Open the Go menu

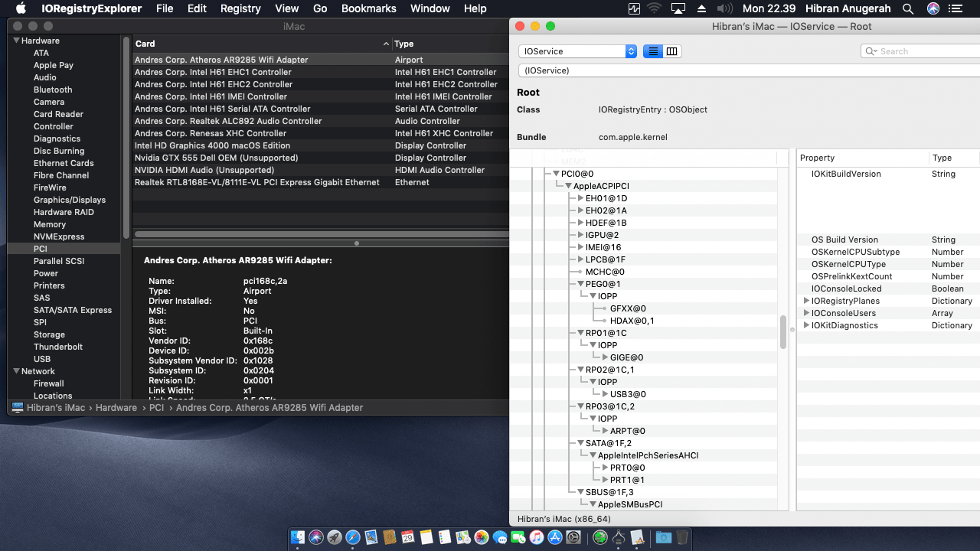coord(320,8)
